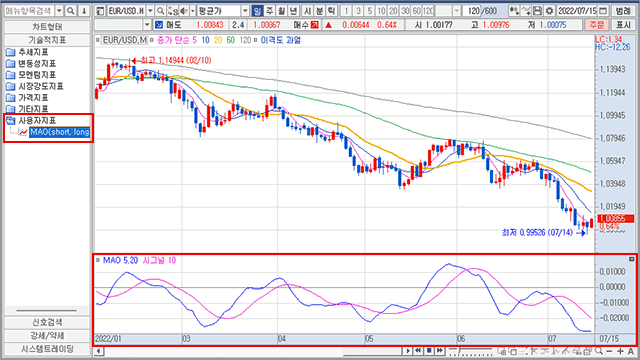Open the price type combo box
640x360 pixels.
tap(223, 11)
